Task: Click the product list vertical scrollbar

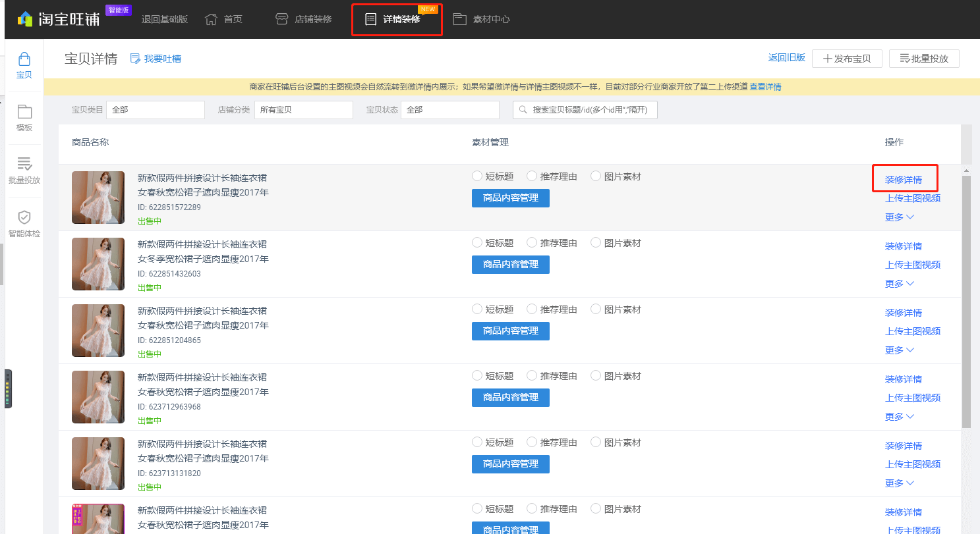Action: pyautogui.click(x=967, y=302)
